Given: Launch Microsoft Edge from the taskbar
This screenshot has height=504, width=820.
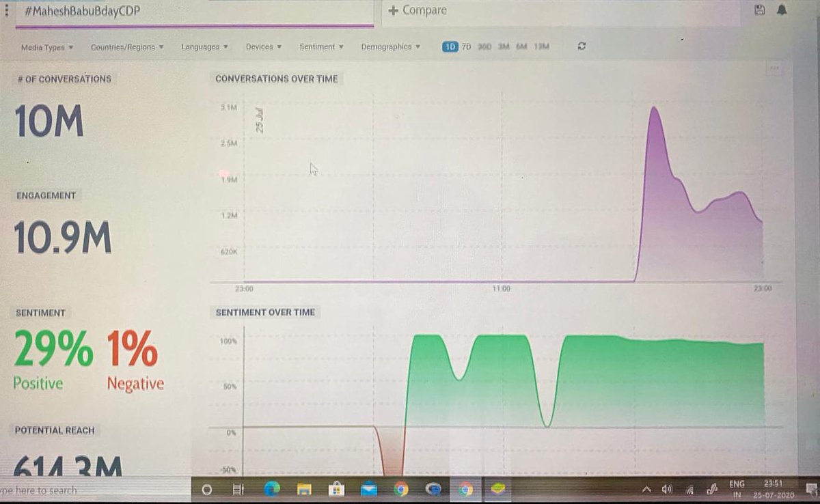Looking at the screenshot, I should [x=271, y=490].
